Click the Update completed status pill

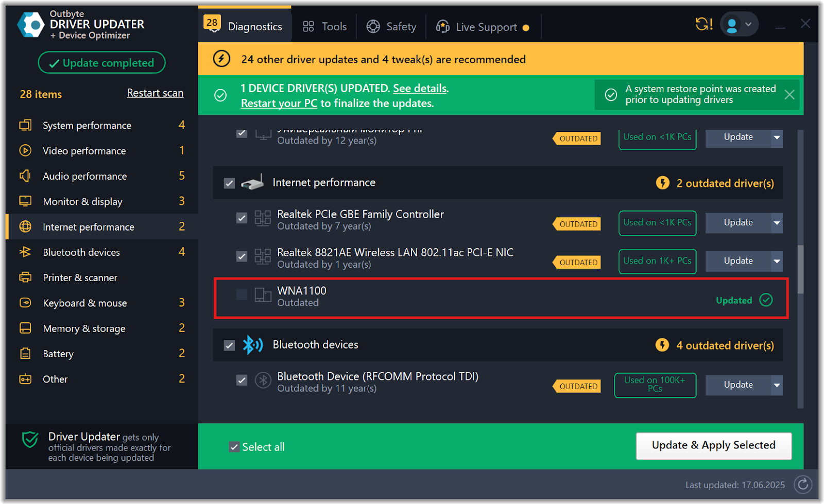pyautogui.click(x=101, y=63)
